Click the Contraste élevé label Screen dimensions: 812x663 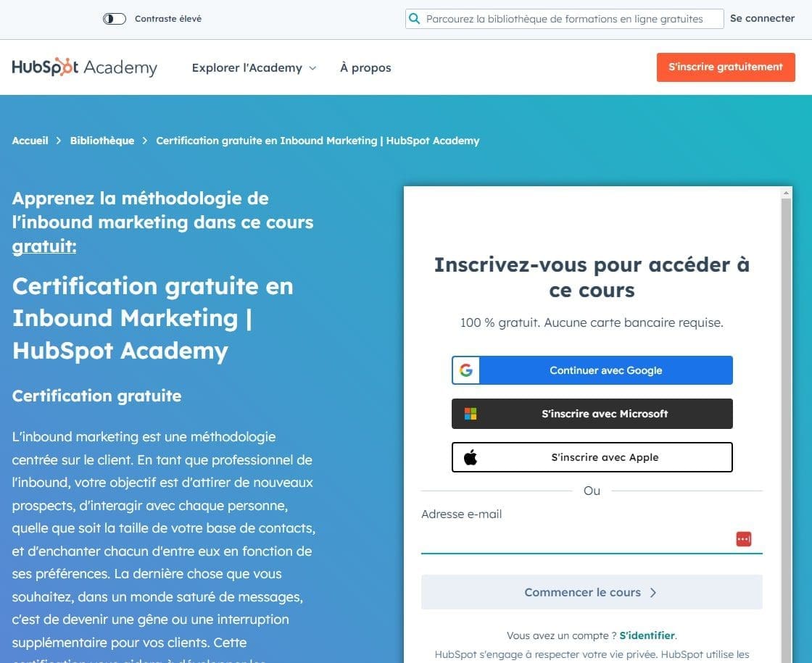point(167,19)
